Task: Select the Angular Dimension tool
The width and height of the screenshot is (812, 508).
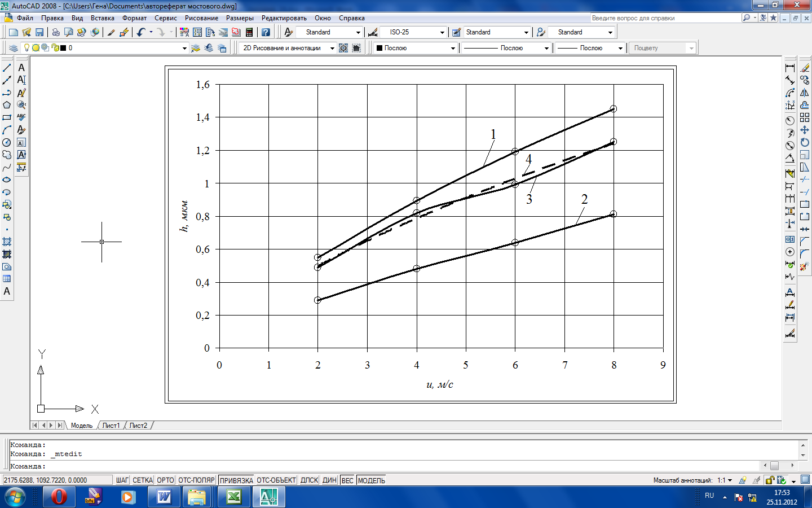Action: pos(790,158)
